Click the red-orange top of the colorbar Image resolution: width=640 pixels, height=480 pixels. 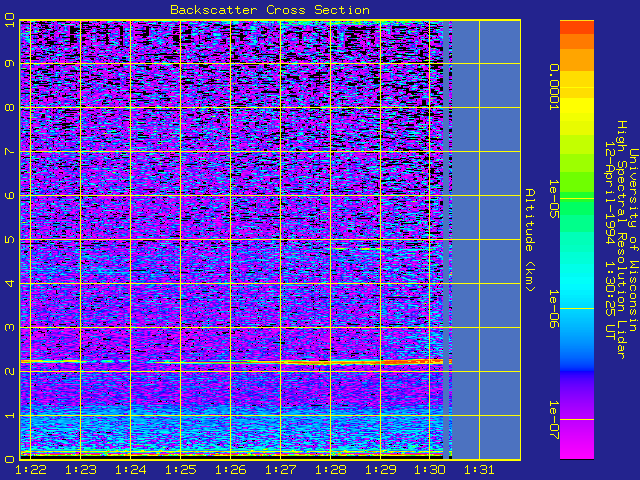point(577,27)
